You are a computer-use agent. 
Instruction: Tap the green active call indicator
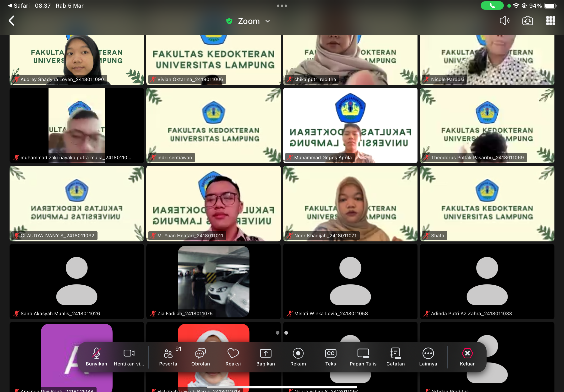click(492, 5)
